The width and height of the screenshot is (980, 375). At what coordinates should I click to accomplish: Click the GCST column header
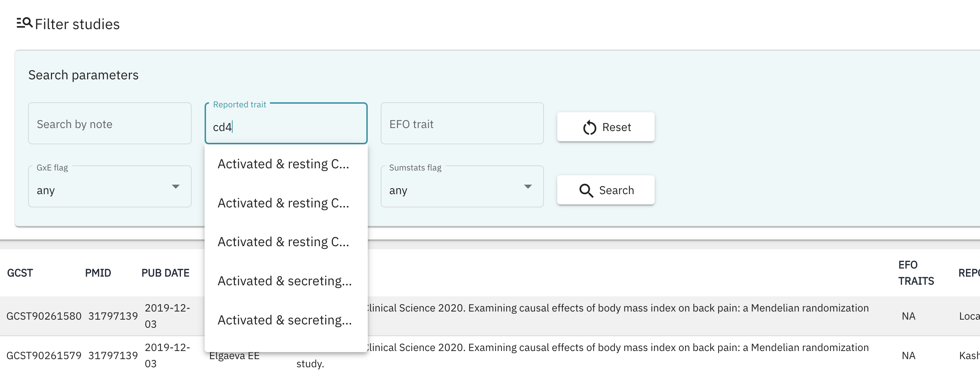point(20,273)
